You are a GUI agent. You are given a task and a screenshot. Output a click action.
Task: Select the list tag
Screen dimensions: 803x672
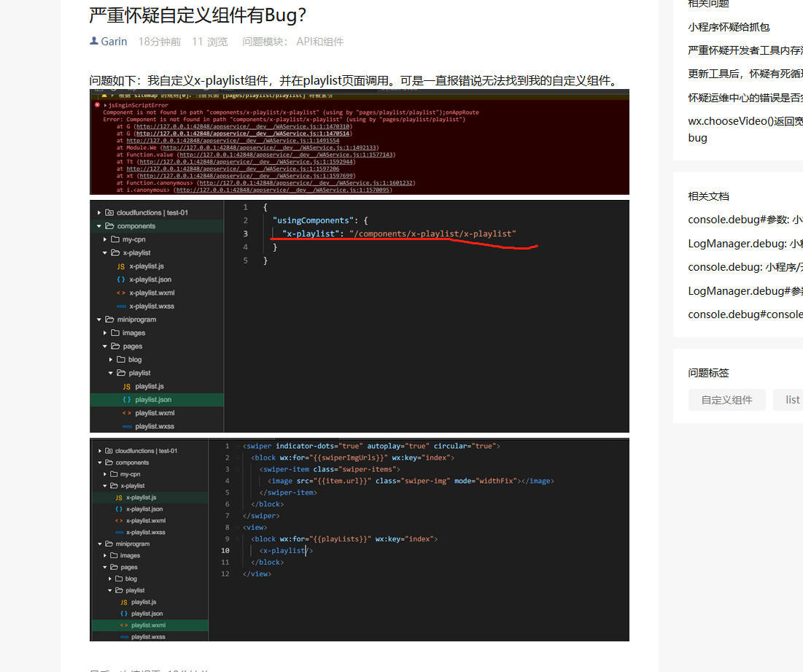(788, 400)
